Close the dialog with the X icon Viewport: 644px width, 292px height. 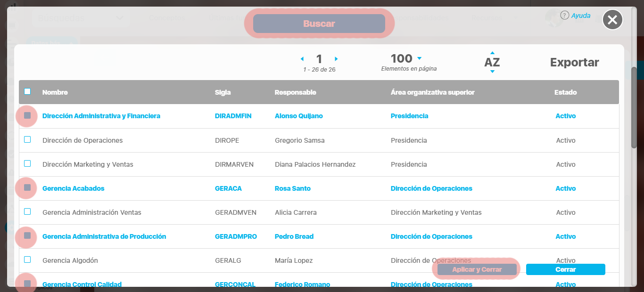pos(612,20)
